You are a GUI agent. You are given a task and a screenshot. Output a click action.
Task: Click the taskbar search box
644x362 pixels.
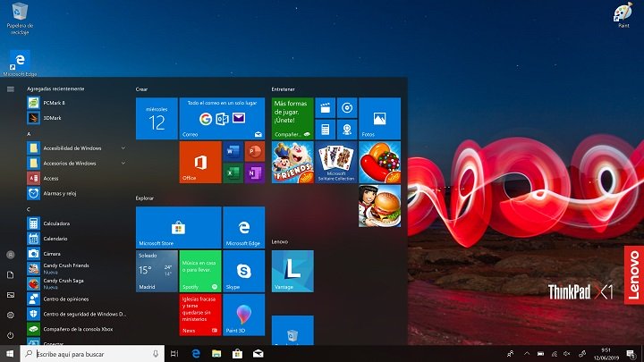(92, 353)
